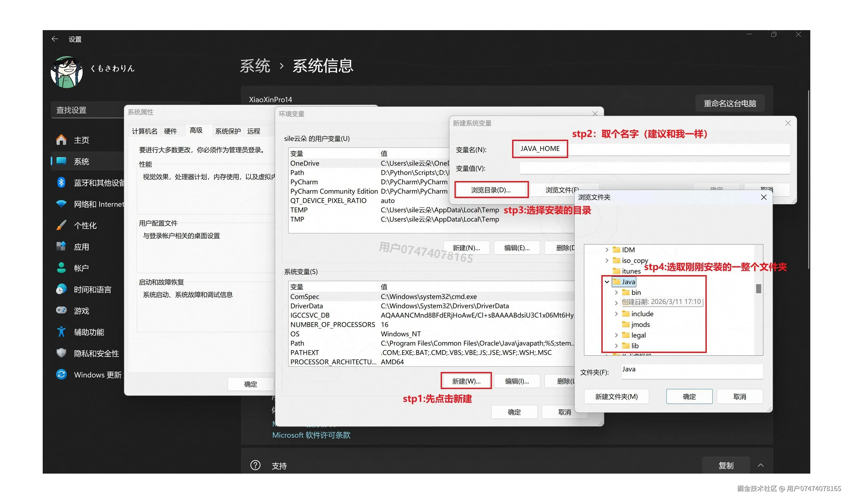The height and width of the screenshot is (504, 853).
Task: Expand the legal folder node
Action: point(616,335)
